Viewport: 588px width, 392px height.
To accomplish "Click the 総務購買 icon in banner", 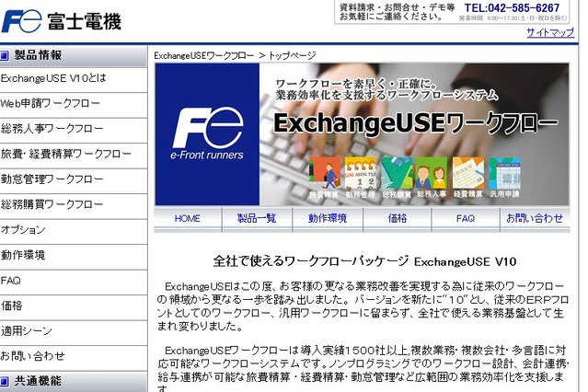I will [x=397, y=173].
